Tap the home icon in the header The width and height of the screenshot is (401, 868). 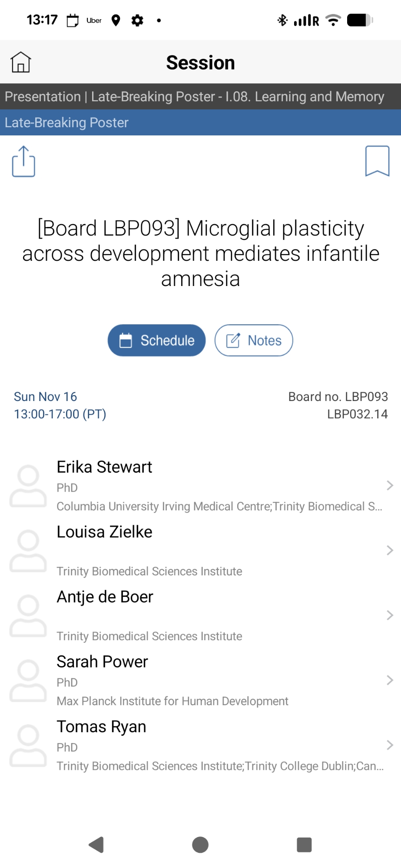click(21, 62)
